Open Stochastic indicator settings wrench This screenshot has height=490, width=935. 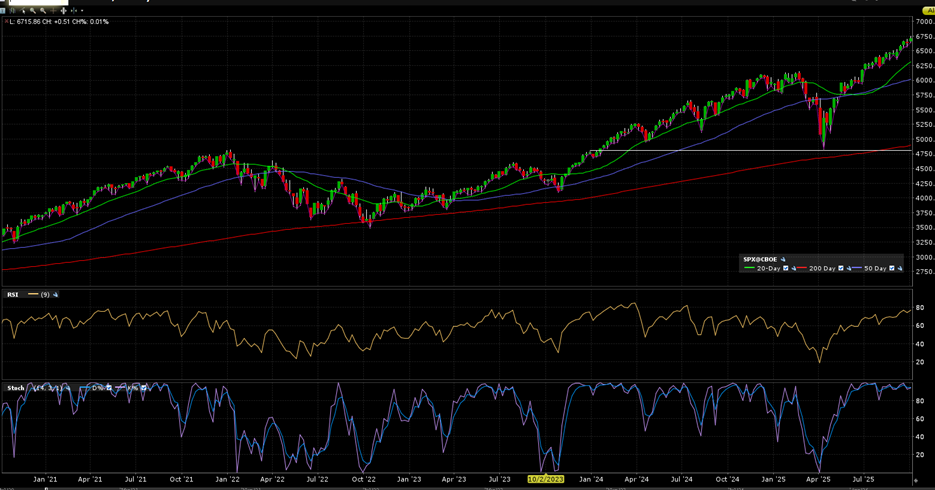(x=68, y=388)
